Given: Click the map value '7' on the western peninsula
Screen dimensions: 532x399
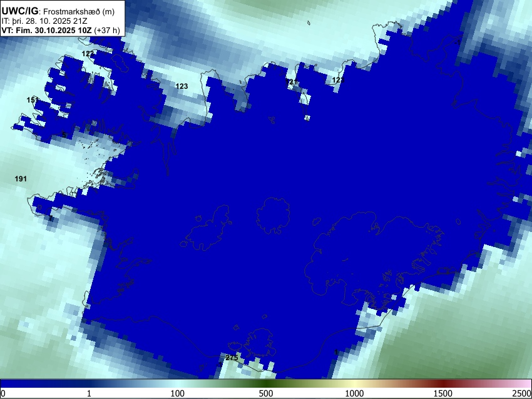Looking at the screenshot, I should pyautogui.click(x=51, y=218).
